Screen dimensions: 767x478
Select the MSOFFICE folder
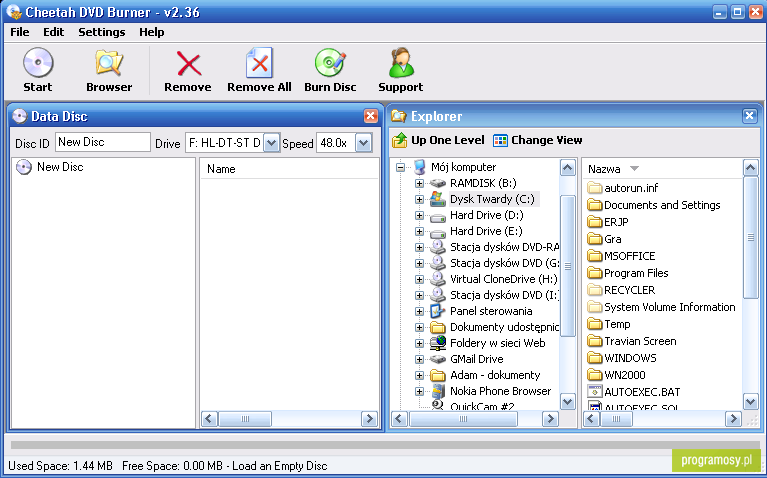629,256
